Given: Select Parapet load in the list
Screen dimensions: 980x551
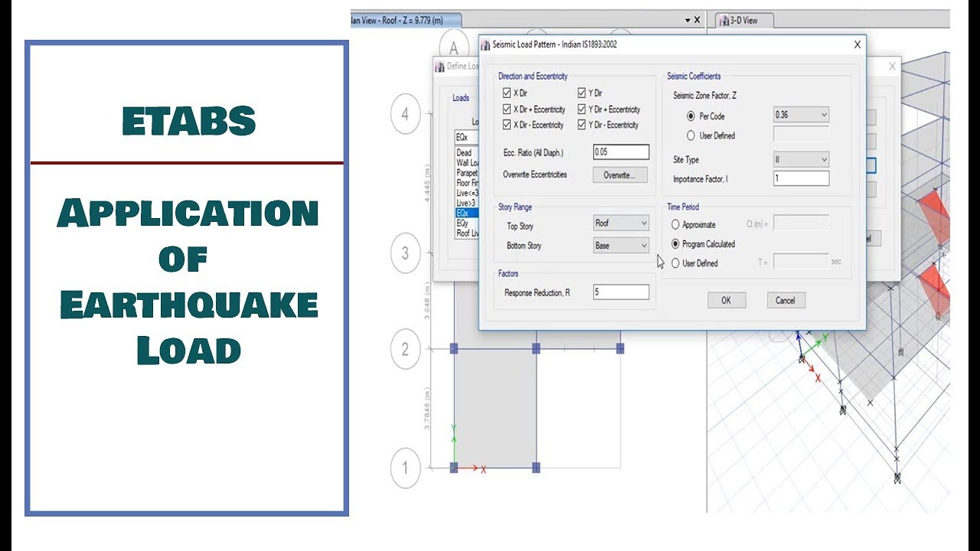Looking at the screenshot, I should pyautogui.click(x=467, y=173).
